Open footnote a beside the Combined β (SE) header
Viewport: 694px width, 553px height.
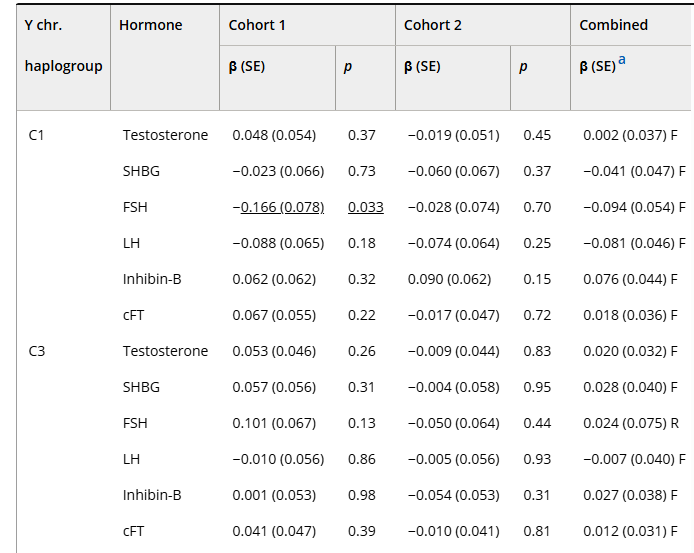tap(623, 60)
